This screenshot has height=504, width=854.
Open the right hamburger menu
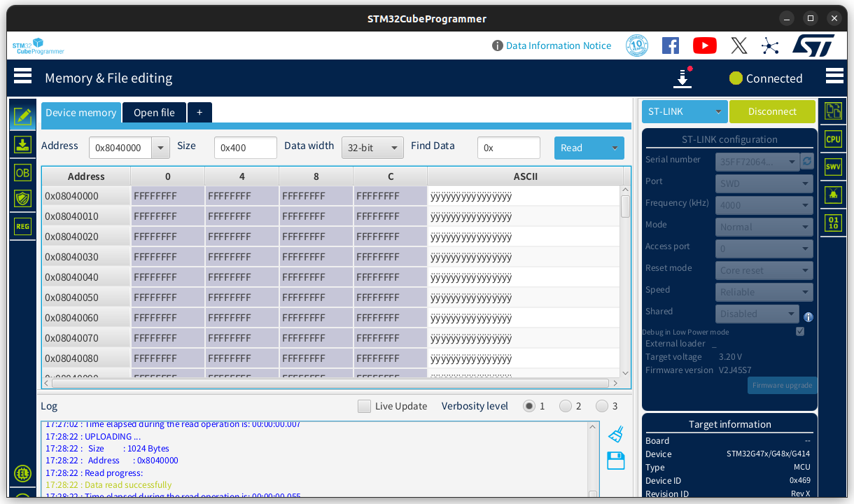[834, 76]
